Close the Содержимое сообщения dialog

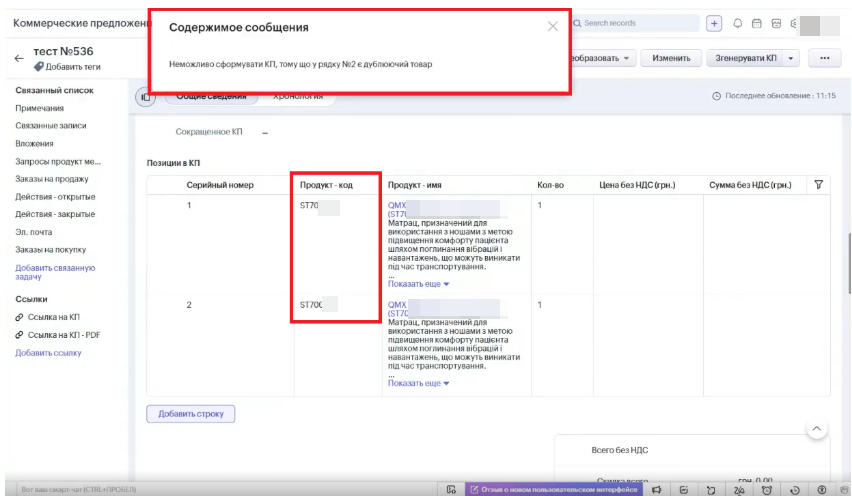553,26
